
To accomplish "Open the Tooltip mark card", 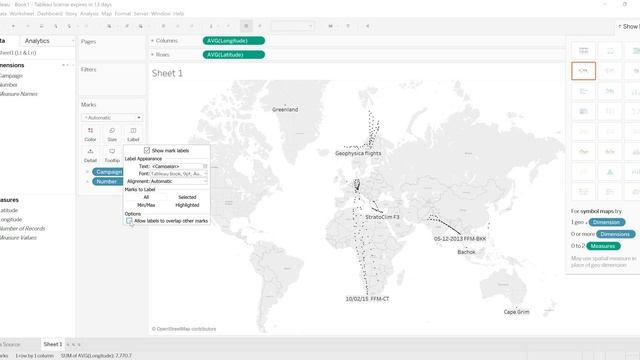I will point(112,156).
